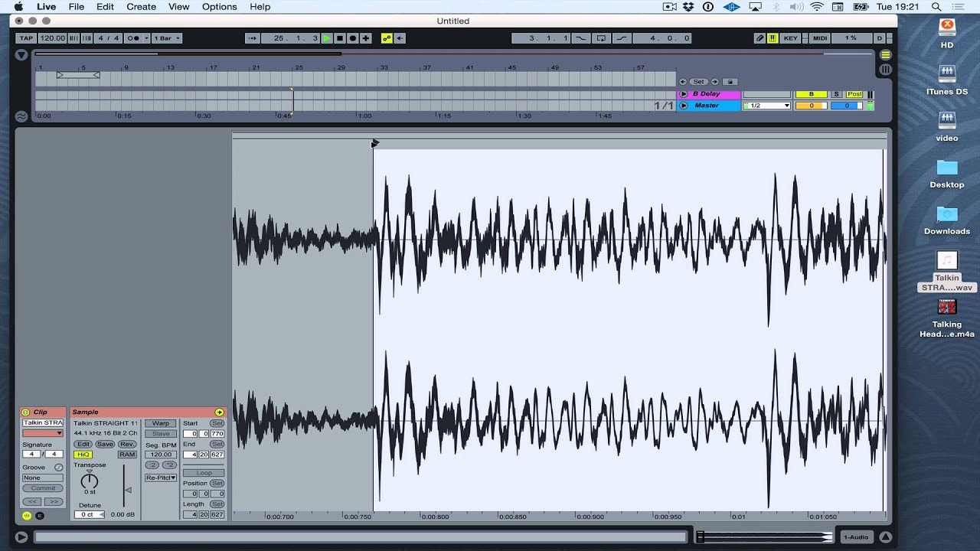Open the clip color dropdown

[43, 433]
